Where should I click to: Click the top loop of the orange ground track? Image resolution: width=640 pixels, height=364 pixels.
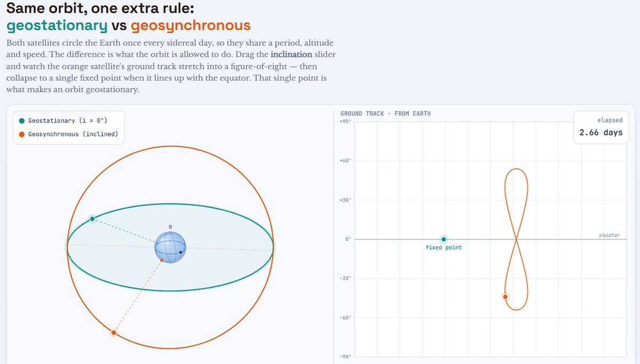516,203
